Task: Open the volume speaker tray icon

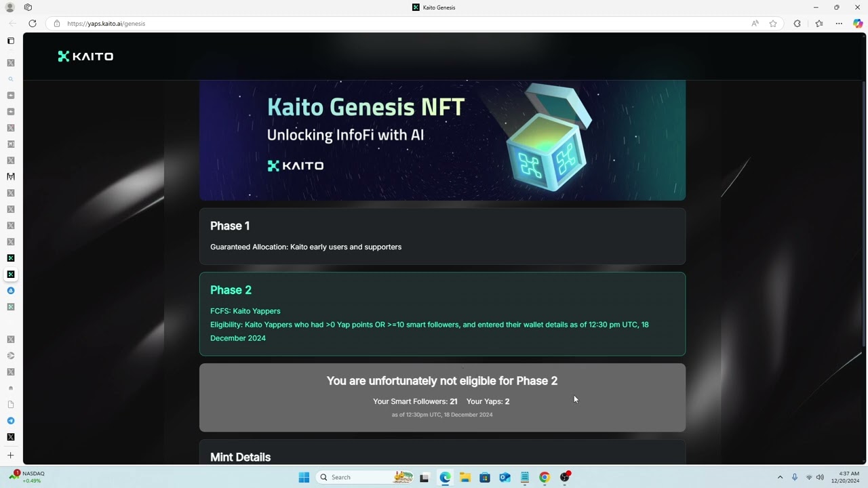Action: 820,477
